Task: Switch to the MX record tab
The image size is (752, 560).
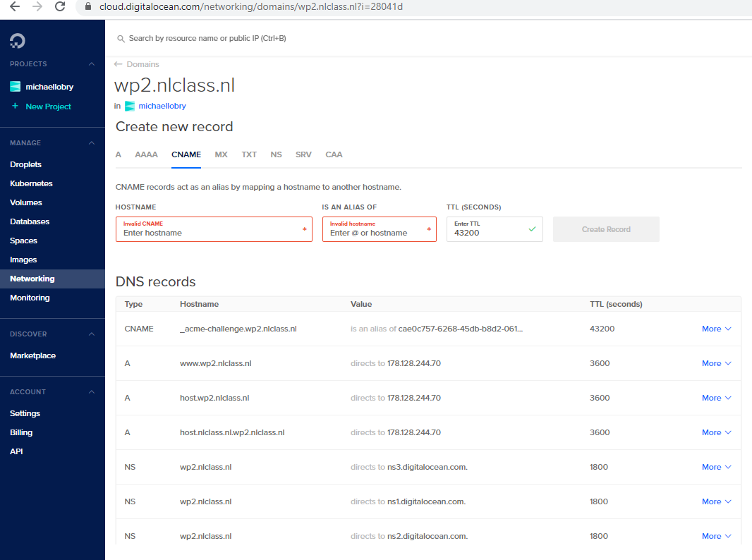Action: point(221,154)
